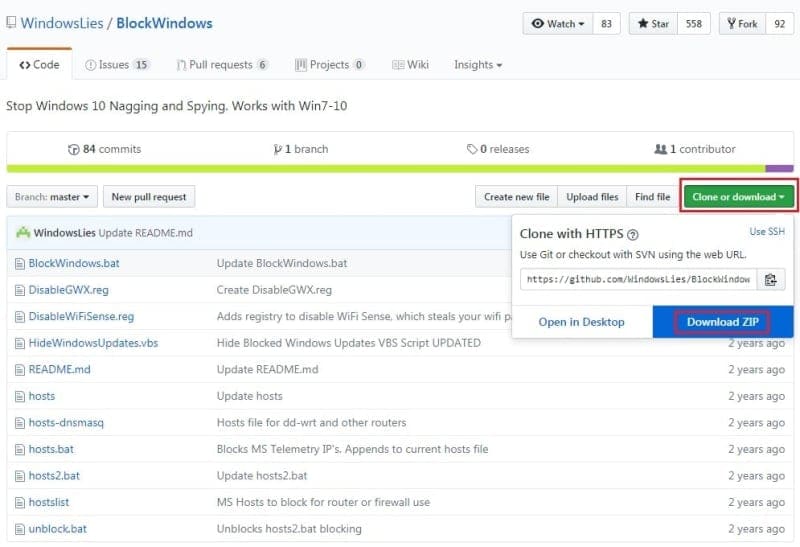Open the Watch dropdown button
Image resolution: width=800 pixels, height=547 pixels.
(x=558, y=23)
